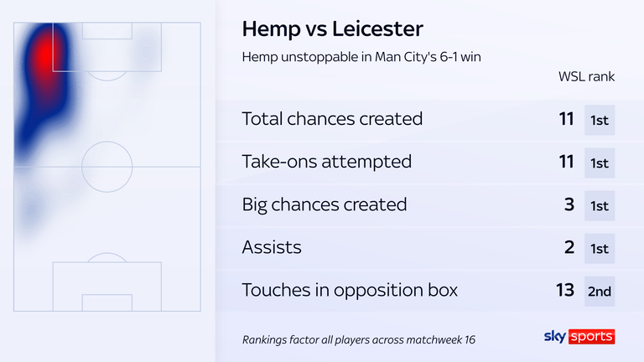
Task: Select the "Big chances created" row label
Action: click(x=324, y=204)
